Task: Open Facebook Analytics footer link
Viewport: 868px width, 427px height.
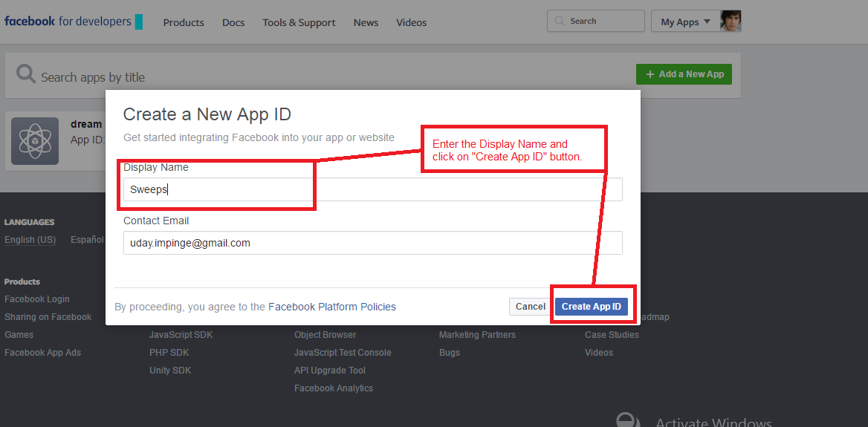Action: point(334,388)
